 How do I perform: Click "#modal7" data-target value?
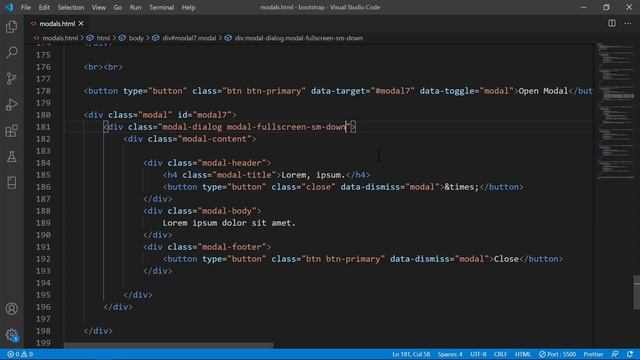tap(392, 91)
